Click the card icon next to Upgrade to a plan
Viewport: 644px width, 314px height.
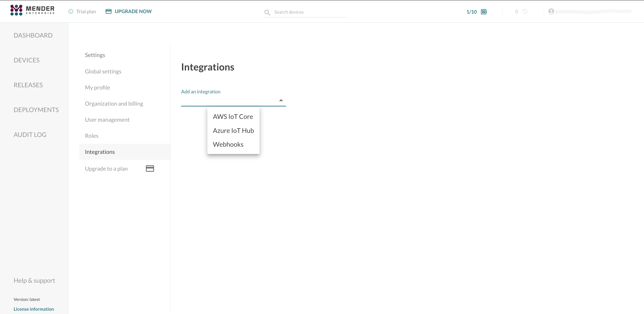[x=150, y=169]
